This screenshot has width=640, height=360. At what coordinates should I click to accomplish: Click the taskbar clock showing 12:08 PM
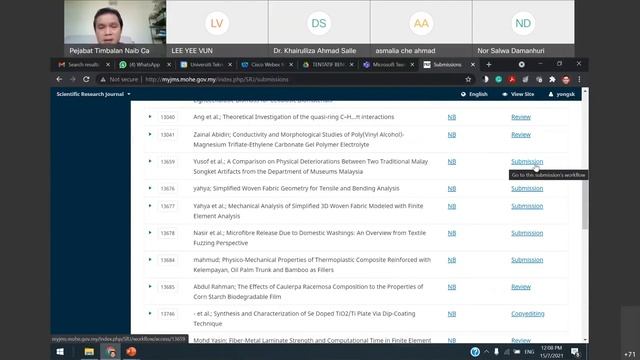551,352
